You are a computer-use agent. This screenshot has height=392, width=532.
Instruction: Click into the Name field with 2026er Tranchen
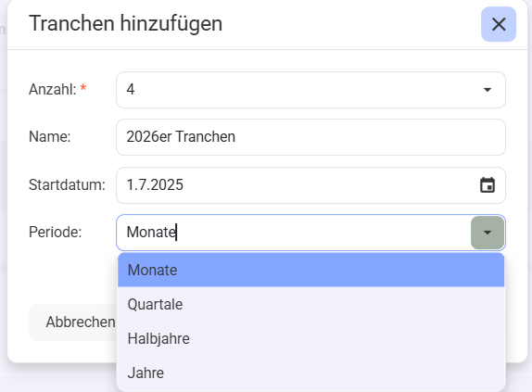coord(310,137)
